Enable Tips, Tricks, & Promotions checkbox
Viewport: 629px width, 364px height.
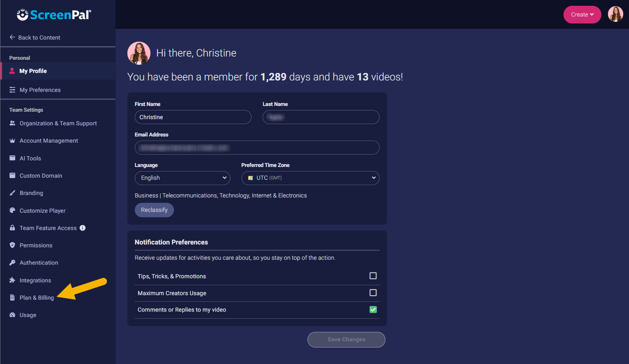click(x=373, y=276)
